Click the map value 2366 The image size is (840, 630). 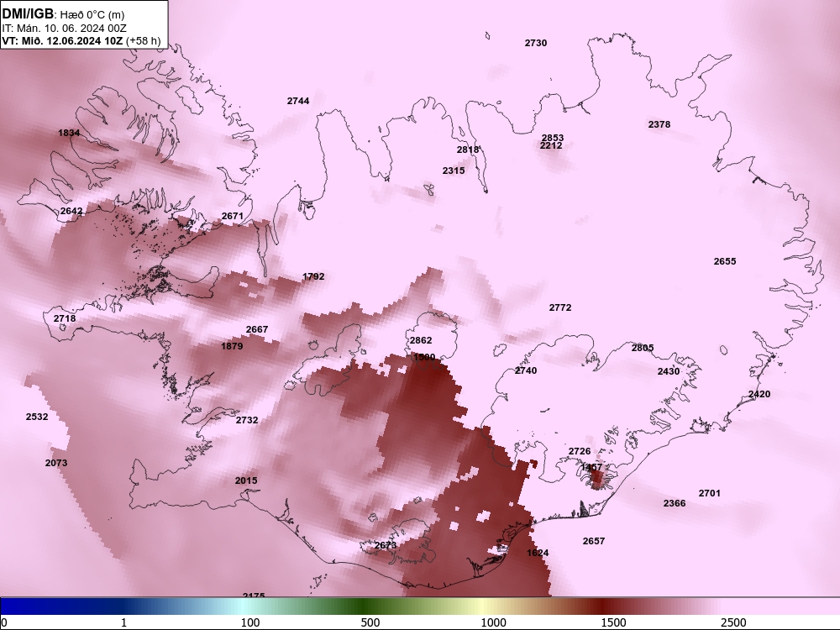pos(674,503)
